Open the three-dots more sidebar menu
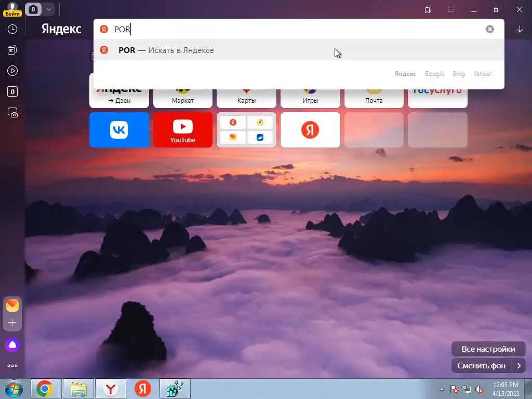Screen dimensions: 532x399 point(12,366)
